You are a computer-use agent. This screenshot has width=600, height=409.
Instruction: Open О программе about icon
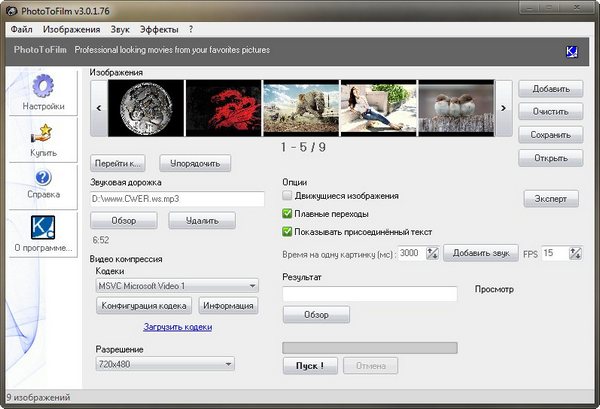click(43, 227)
